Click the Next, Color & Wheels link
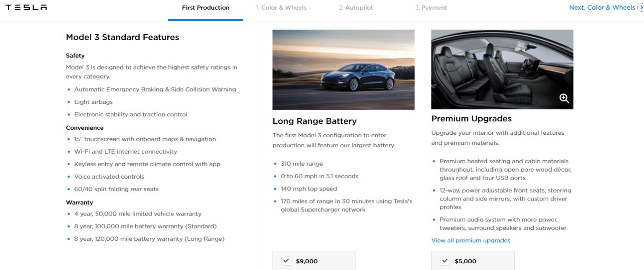 click(602, 8)
